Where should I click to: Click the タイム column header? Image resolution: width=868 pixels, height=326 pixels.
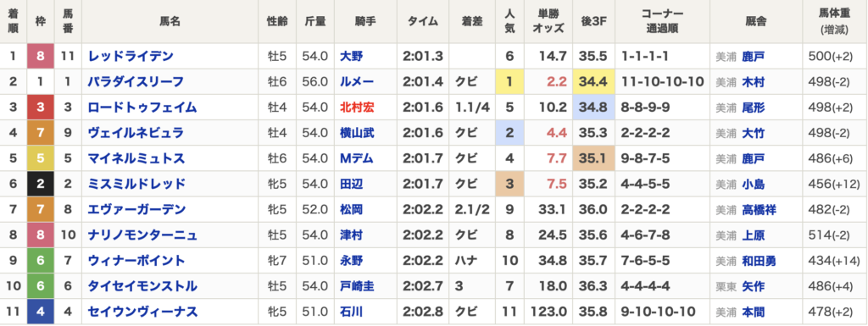pyautogui.click(x=423, y=22)
